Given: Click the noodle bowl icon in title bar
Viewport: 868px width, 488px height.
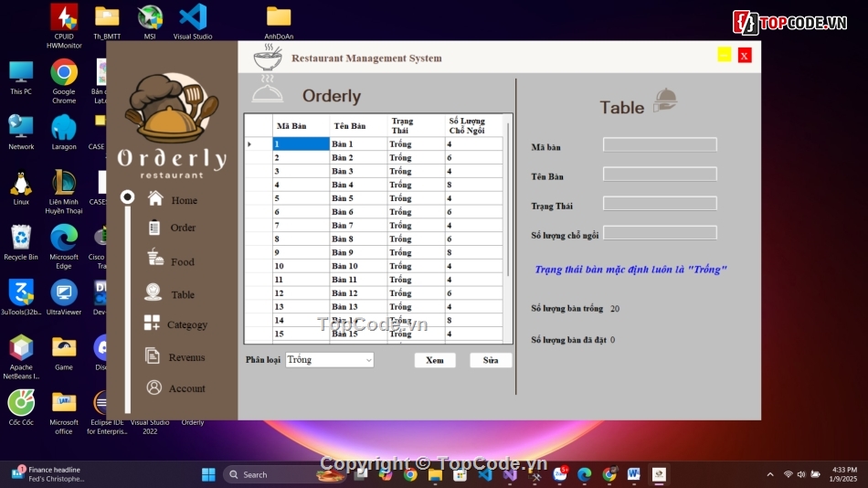Looking at the screenshot, I should [x=268, y=57].
